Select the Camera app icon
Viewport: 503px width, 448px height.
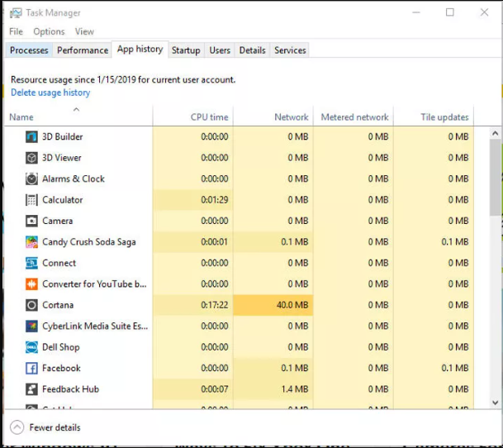[31, 221]
